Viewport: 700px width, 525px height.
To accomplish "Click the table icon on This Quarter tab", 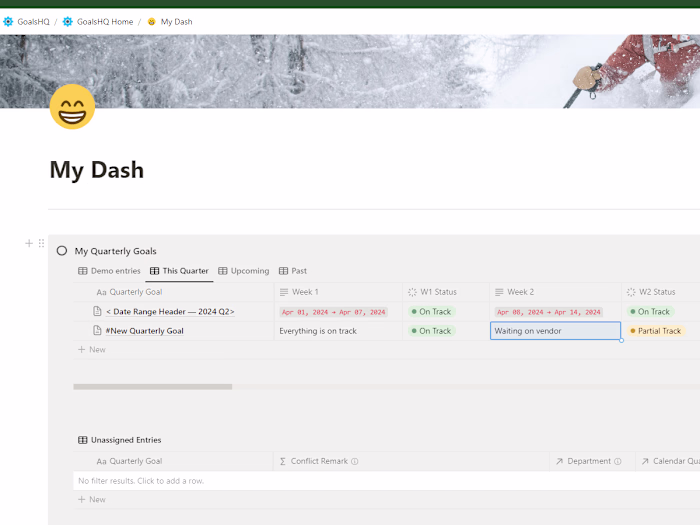I will pos(154,271).
